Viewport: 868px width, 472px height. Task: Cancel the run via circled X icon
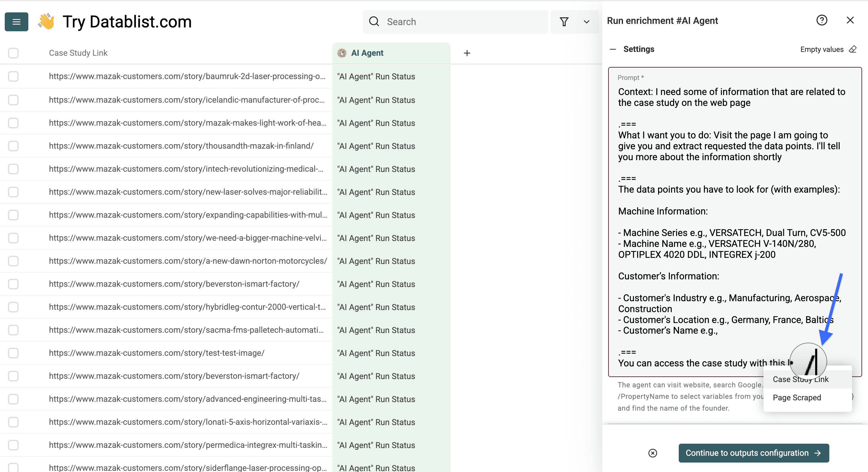click(653, 453)
